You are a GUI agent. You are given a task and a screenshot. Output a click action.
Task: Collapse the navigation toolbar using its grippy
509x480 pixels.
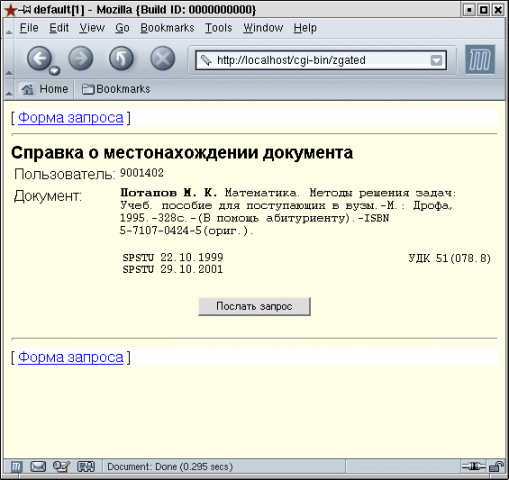tap(9, 59)
